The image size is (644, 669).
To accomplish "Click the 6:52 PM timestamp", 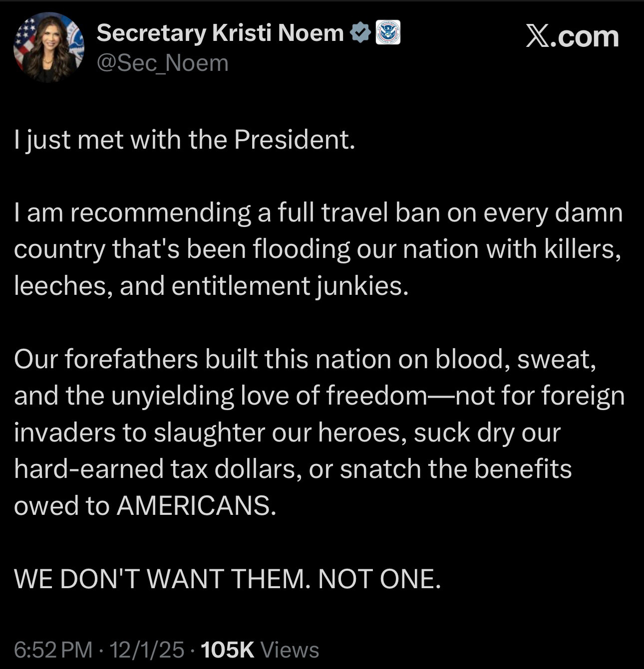I will click(53, 650).
